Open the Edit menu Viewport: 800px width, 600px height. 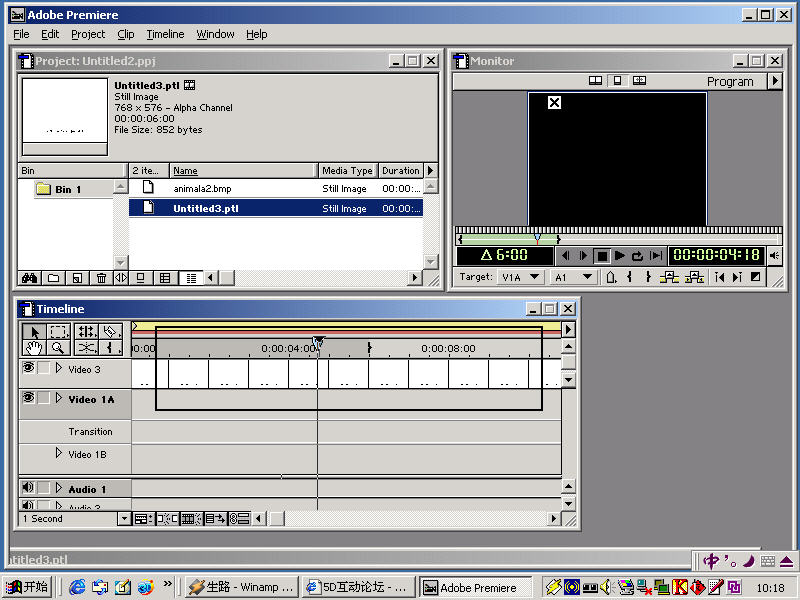50,34
